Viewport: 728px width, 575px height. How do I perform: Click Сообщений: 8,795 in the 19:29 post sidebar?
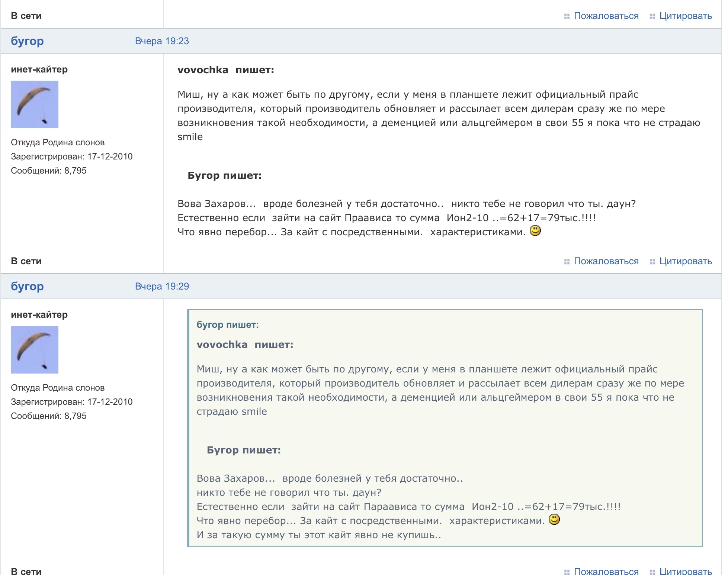click(x=49, y=416)
